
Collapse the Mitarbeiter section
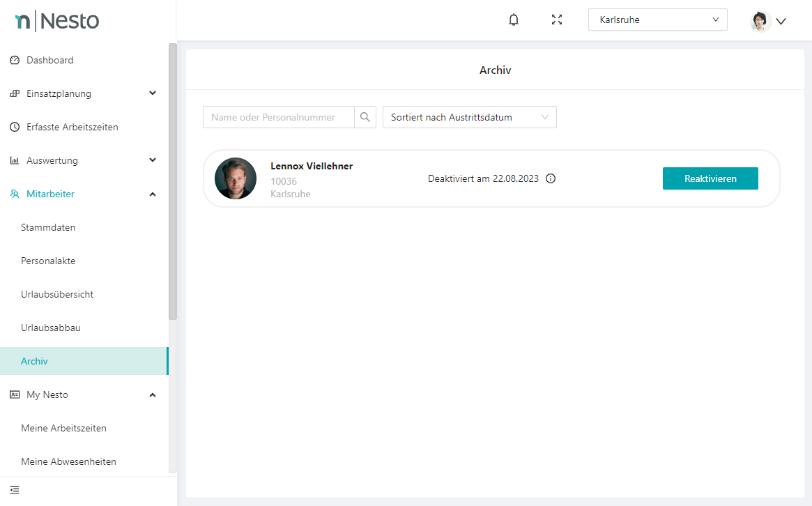[153, 194]
